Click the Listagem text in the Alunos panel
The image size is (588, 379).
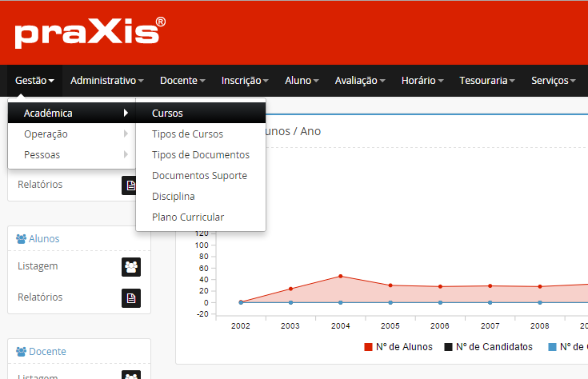point(38,266)
